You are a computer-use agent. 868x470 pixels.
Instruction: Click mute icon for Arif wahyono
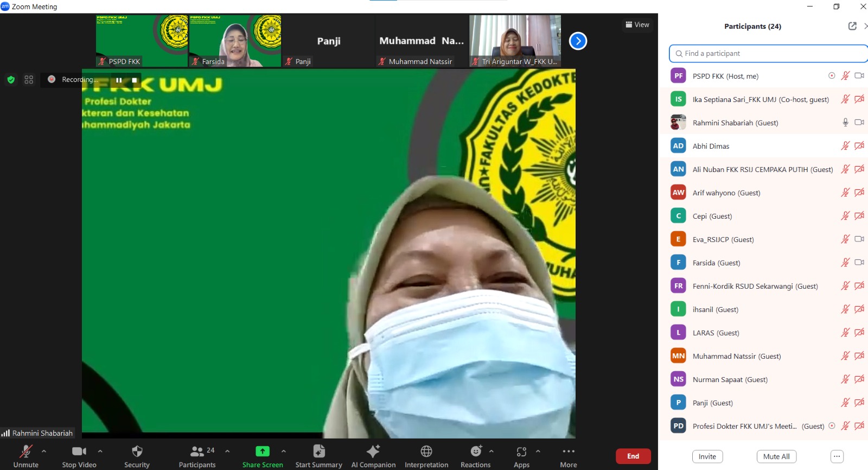tap(845, 193)
